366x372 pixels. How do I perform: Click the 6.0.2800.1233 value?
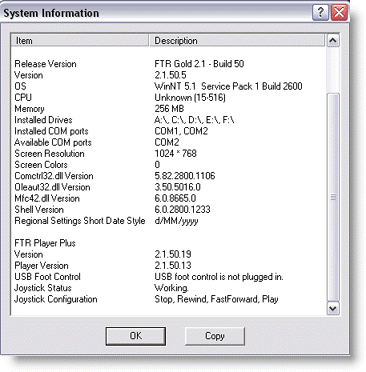[183, 209]
